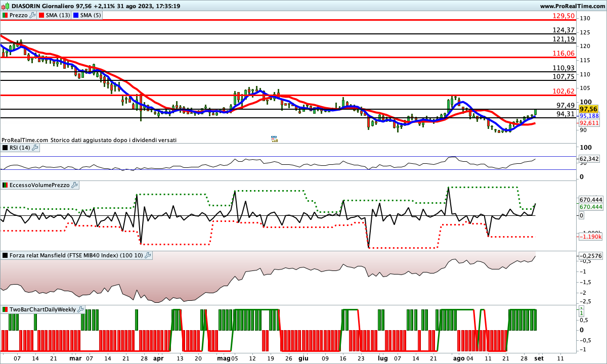Image resolution: width=607 pixels, height=364 pixels.
Task: Click the 110,93 level label
Action: point(564,68)
